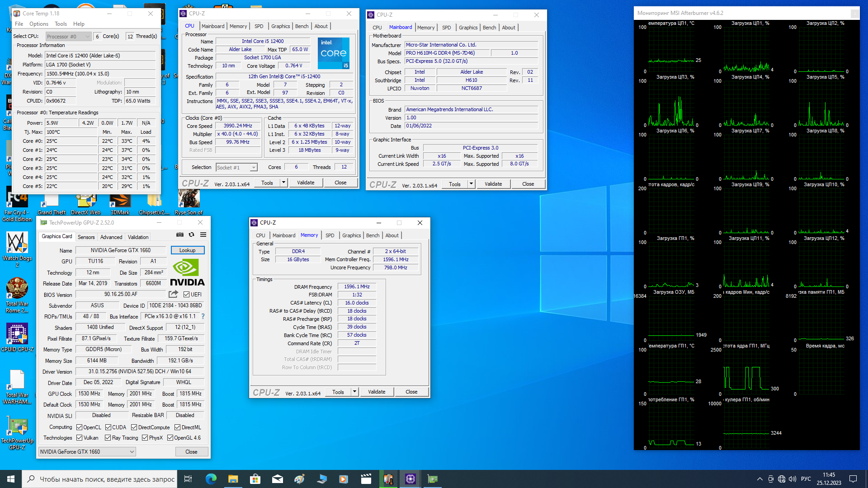Click the GPU-Z refresh icon
The height and width of the screenshot is (488, 868).
[192, 235]
